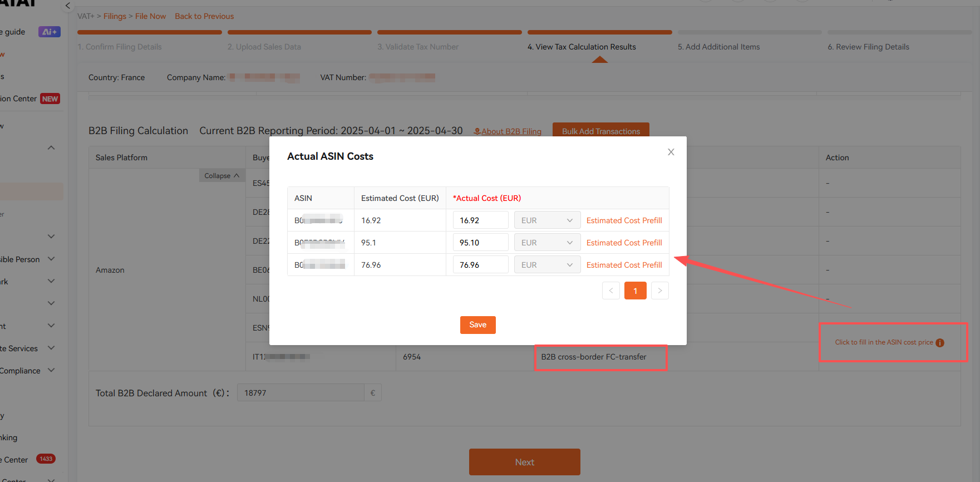This screenshot has width=980, height=482.
Task: Open currency dropdown for 16.92 row
Action: pyautogui.click(x=547, y=220)
